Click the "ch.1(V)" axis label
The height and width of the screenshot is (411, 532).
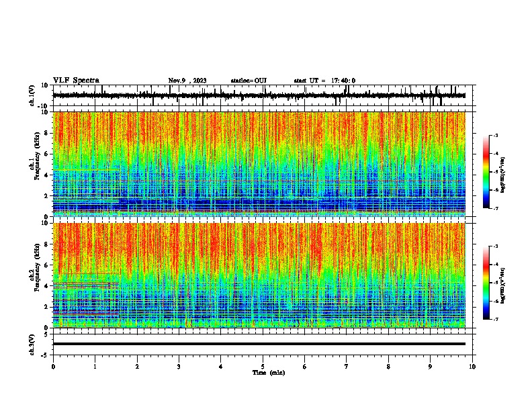click(x=32, y=95)
